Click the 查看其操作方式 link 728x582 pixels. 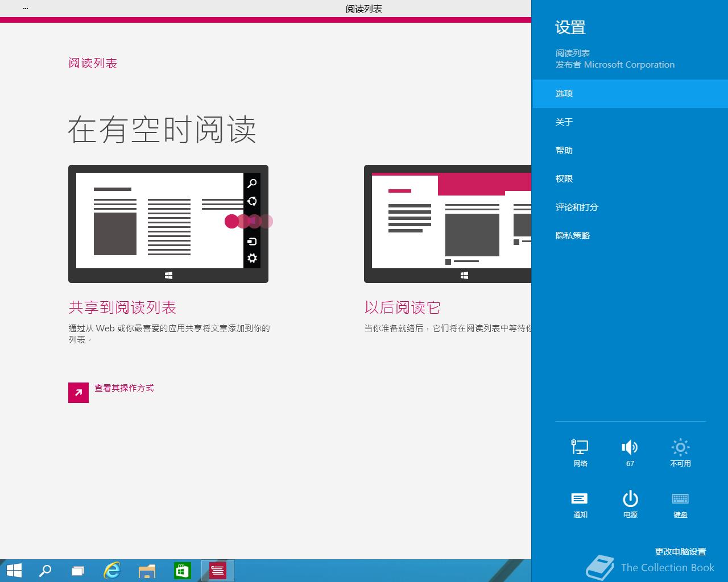tap(124, 388)
